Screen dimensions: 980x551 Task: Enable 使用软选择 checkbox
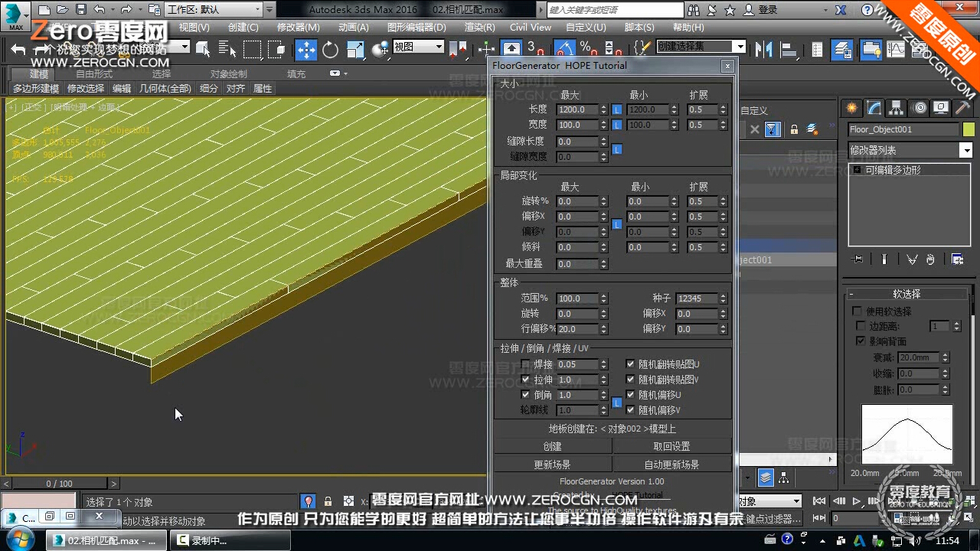tap(857, 311)
